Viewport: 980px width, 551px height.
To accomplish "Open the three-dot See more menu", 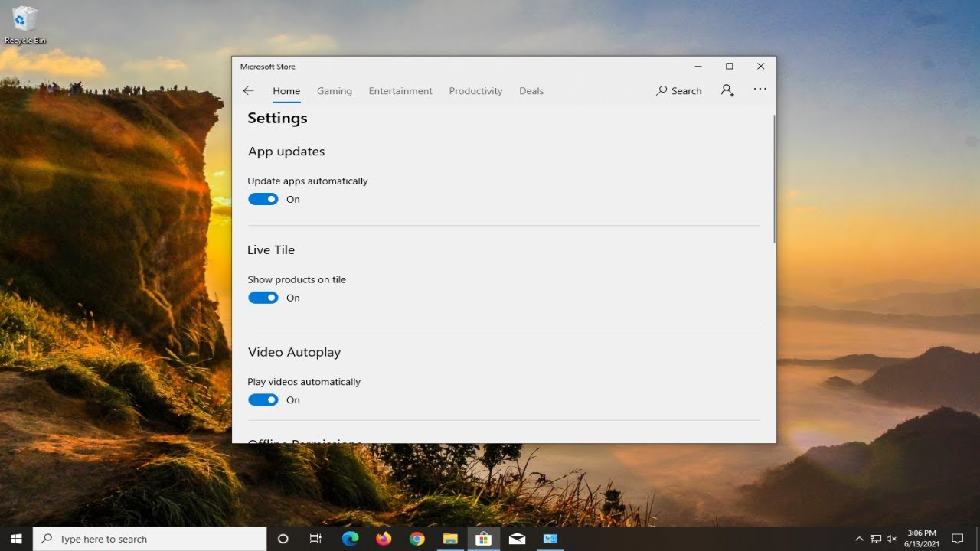I will [x=759, y=89].
